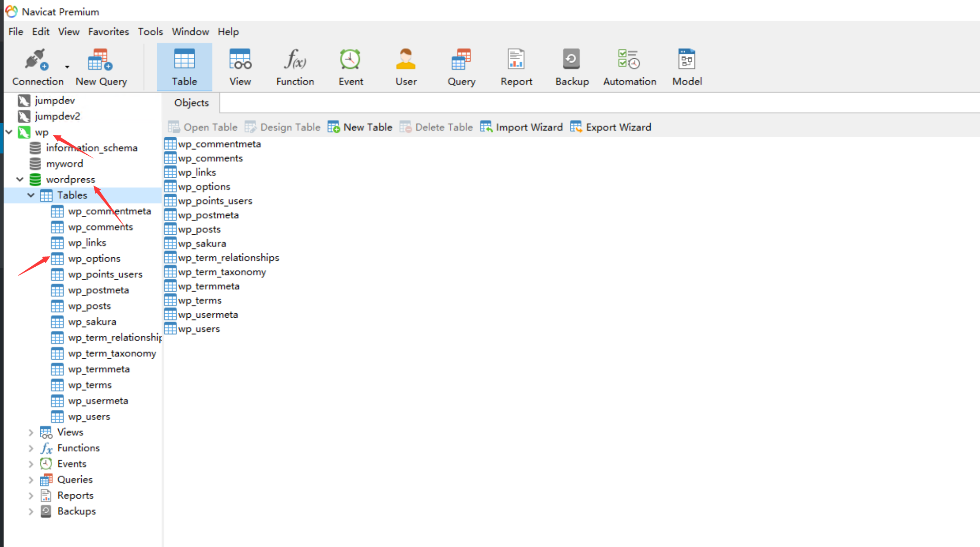Expand the Reports tree node
The width and height of the screenshot is (980, 547).
31,496
